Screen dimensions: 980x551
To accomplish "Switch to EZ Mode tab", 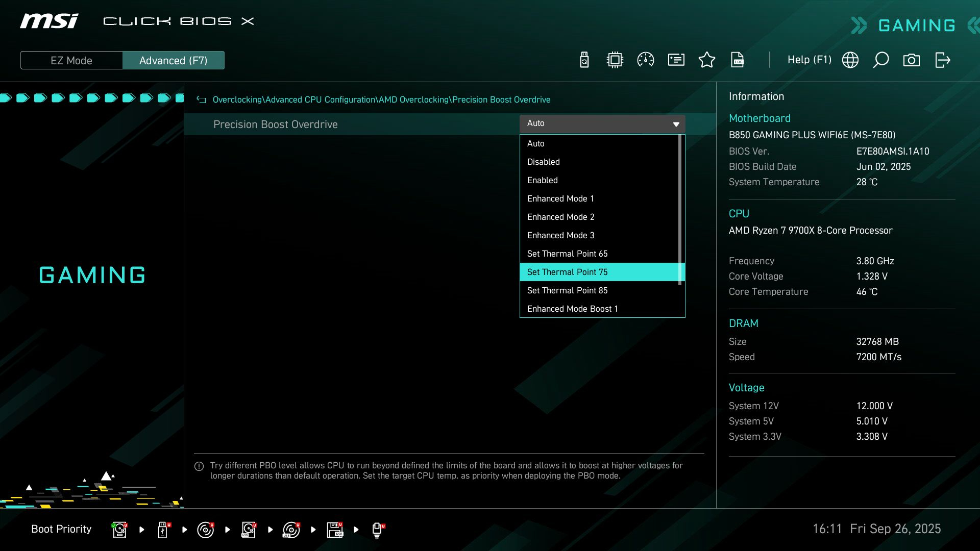I will 71,60.
